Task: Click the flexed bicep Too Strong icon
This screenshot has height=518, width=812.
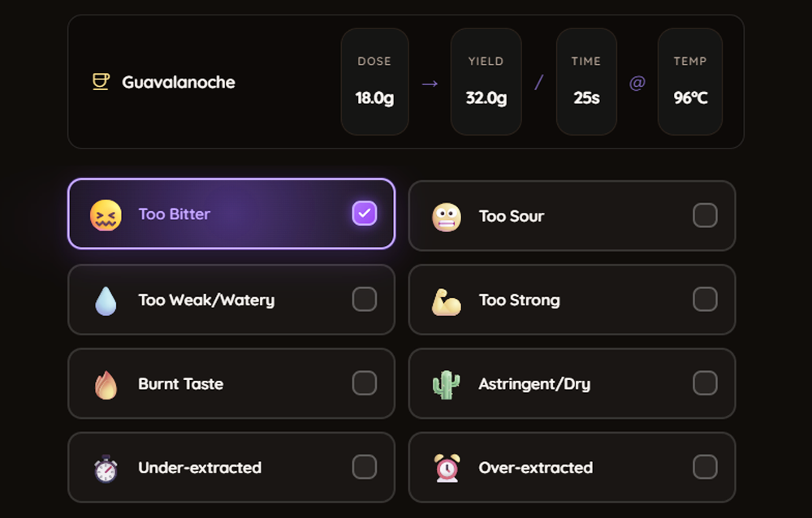Action: [x=447, y=300]
